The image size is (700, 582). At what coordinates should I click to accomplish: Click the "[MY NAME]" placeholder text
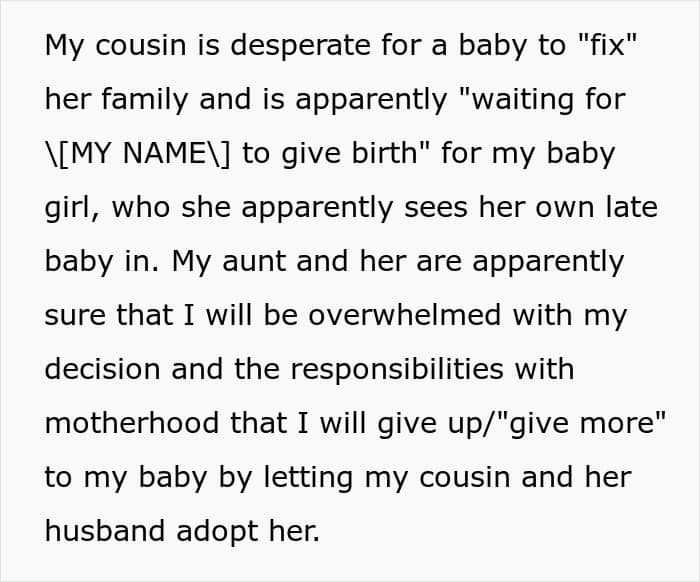139,153
